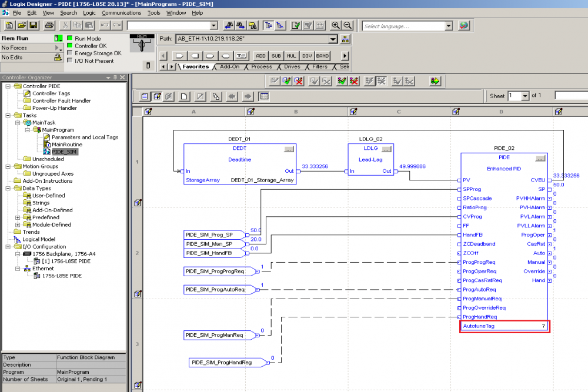This screenshot has height=392, width=588.
Task: Open DEDT_01 block properties ellipsis button
Action: (x=289, y=149)
